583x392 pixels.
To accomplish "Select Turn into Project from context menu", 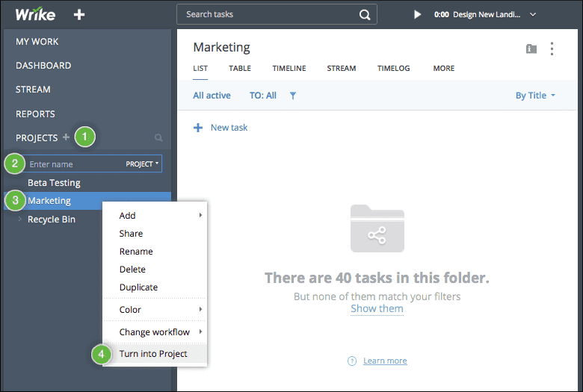I will click(153, 354).
